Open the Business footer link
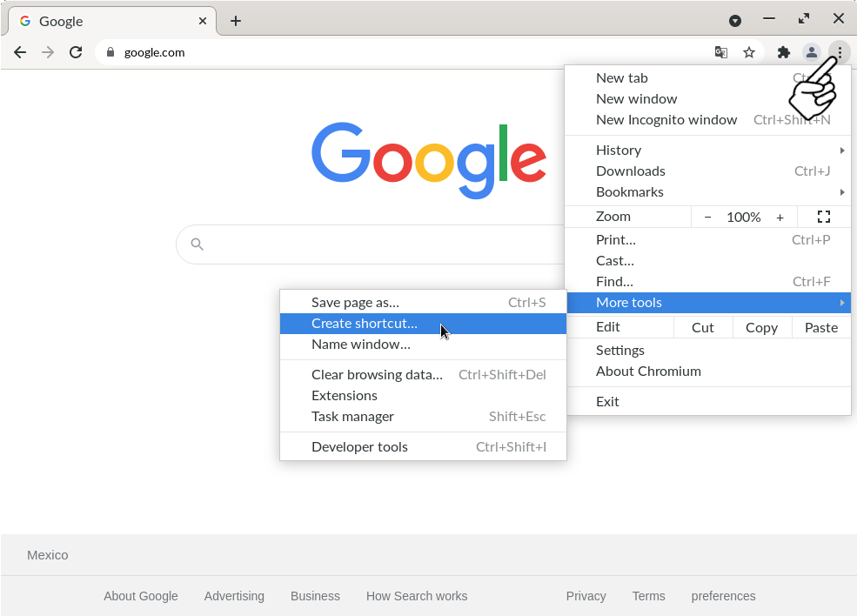Image resolution: width=857 pixels, height=616 pixels. (x=315, y=596)
